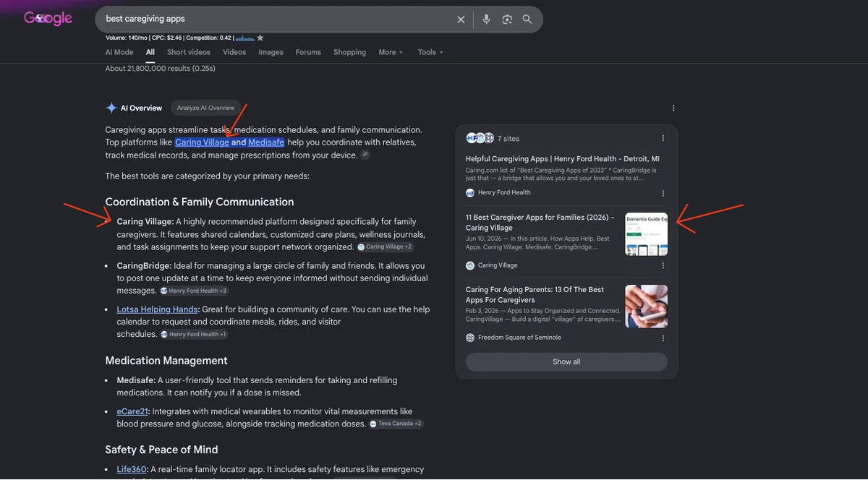
Task: Open three-dot menu for Henry Ford Health result
Action: tap(663, 193)
